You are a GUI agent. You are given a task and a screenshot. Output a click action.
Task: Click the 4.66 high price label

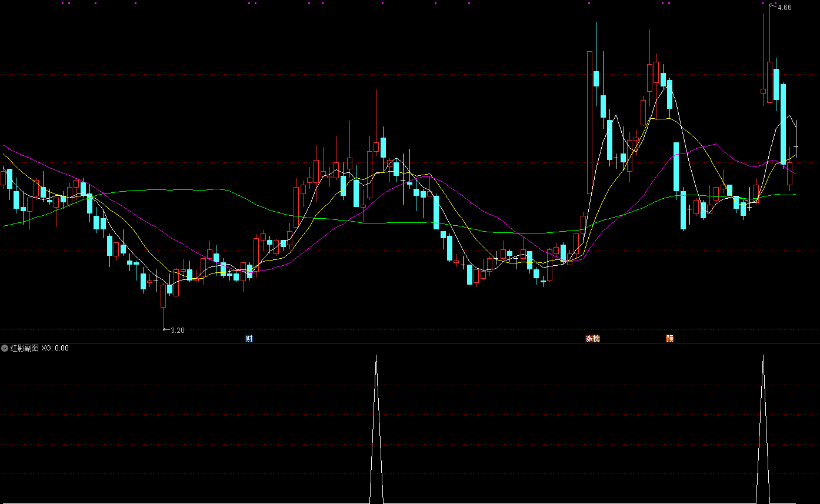click(785, 8)
